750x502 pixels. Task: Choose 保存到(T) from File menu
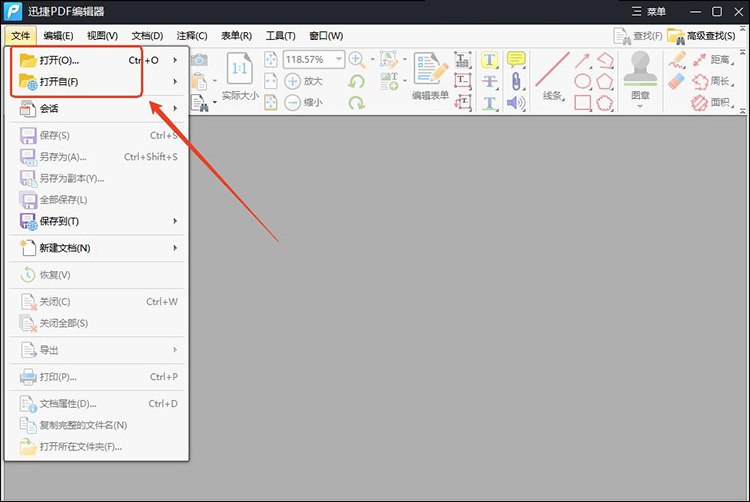(97, 221)
